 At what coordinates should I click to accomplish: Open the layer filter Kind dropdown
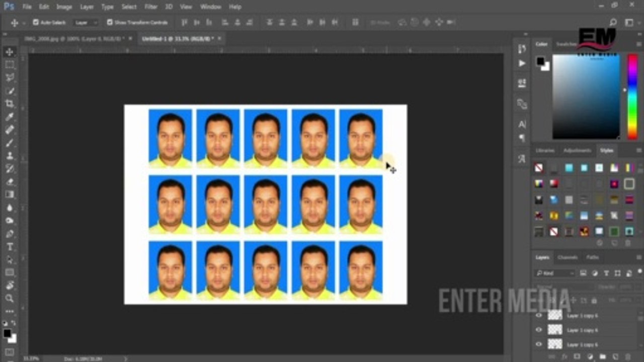555,273
